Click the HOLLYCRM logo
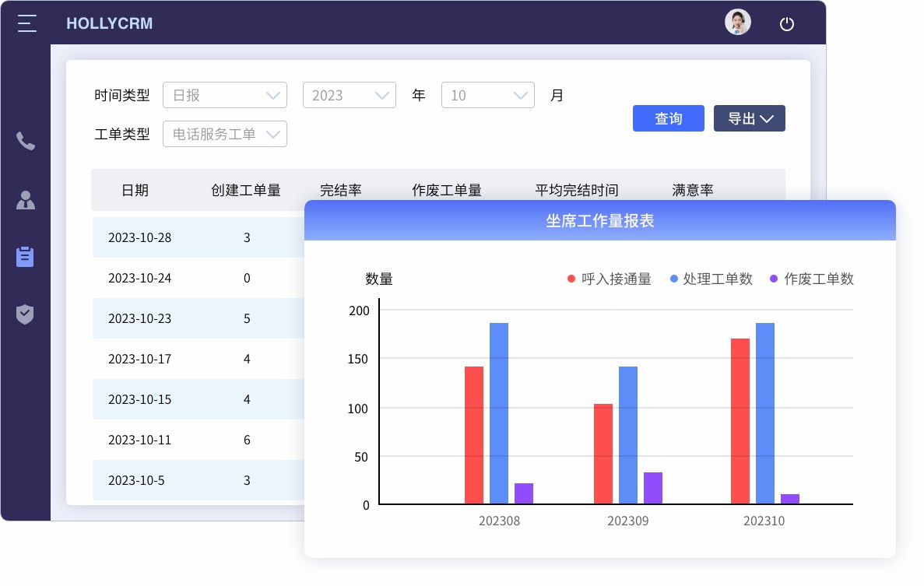 click(110, 23)
